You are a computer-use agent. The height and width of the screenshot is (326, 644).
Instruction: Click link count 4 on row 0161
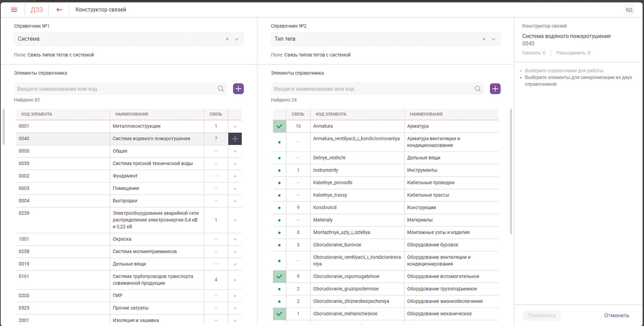[x=216, y=280]
